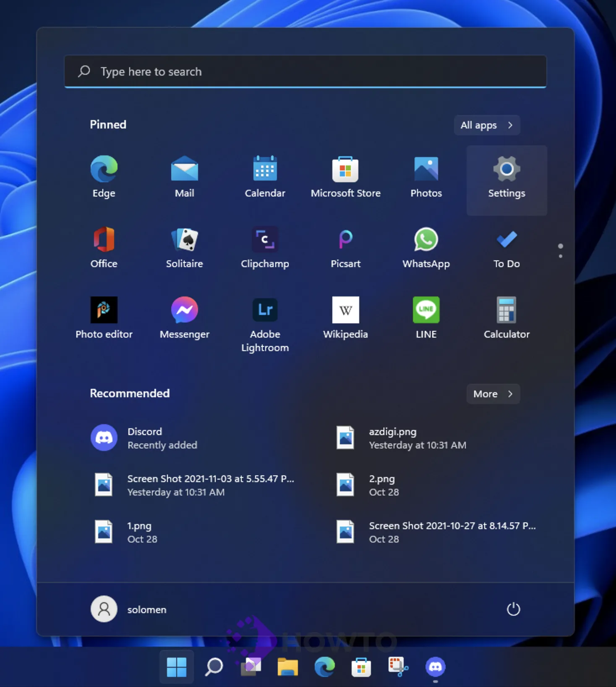
Task: Click the Start button on the taskbar
Action: [177, 666]
